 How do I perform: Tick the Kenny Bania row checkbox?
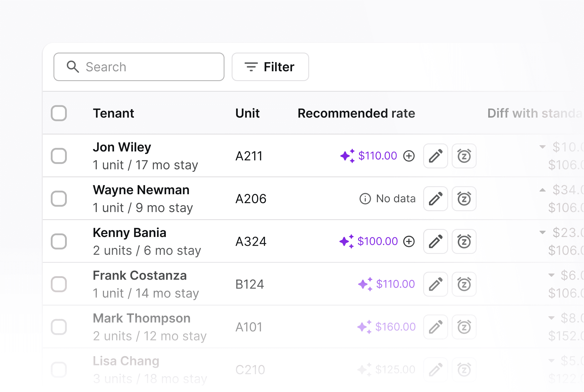(x=59, y=241)
